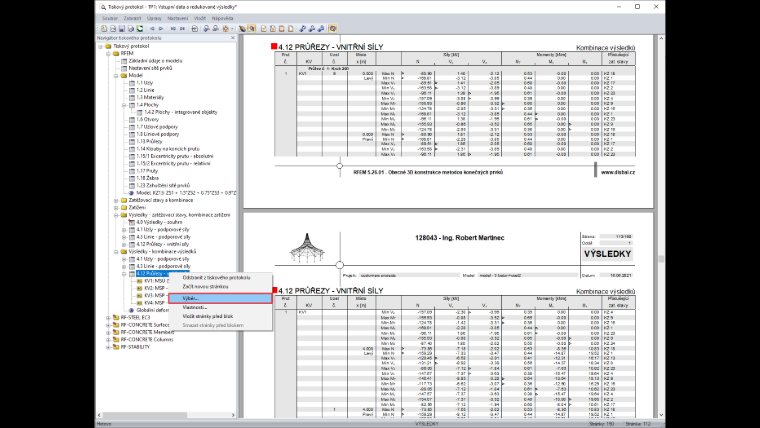Select 1.1 Uzly tree item
The width and height of the screenshot is (760, 428).
pos(144,83)
